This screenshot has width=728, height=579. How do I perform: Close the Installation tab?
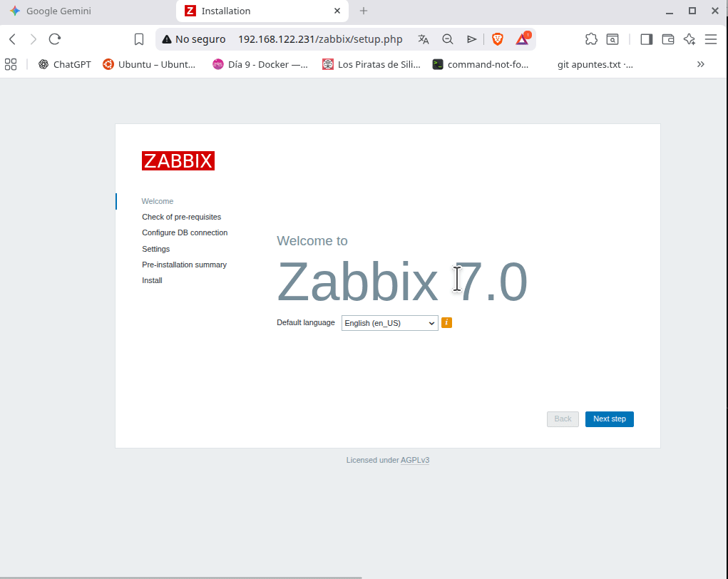[x=337, y=11]
